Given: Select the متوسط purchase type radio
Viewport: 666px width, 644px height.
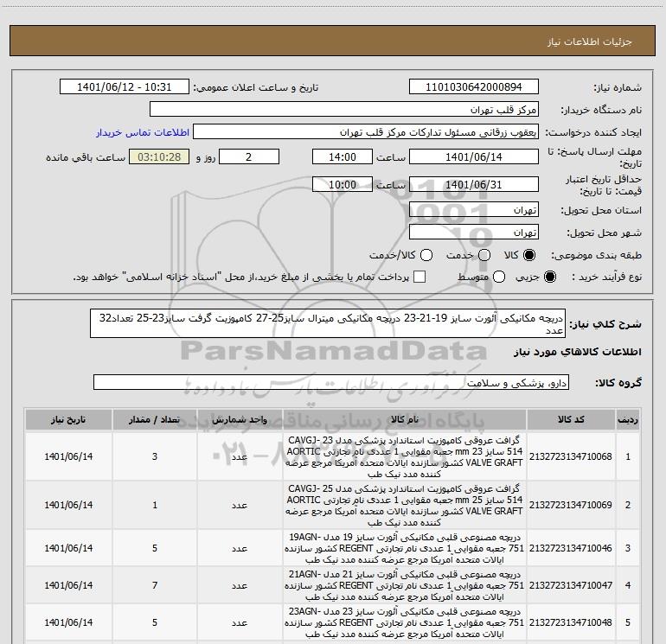Looking at the screenshot, I should [x=499, y=277].
